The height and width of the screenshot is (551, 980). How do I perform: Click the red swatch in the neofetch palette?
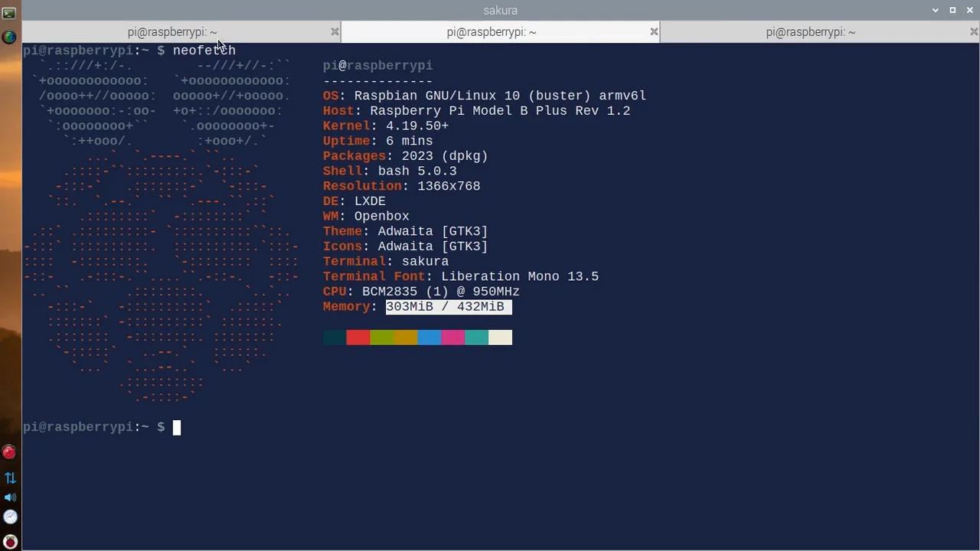click(x=358, y=337)
